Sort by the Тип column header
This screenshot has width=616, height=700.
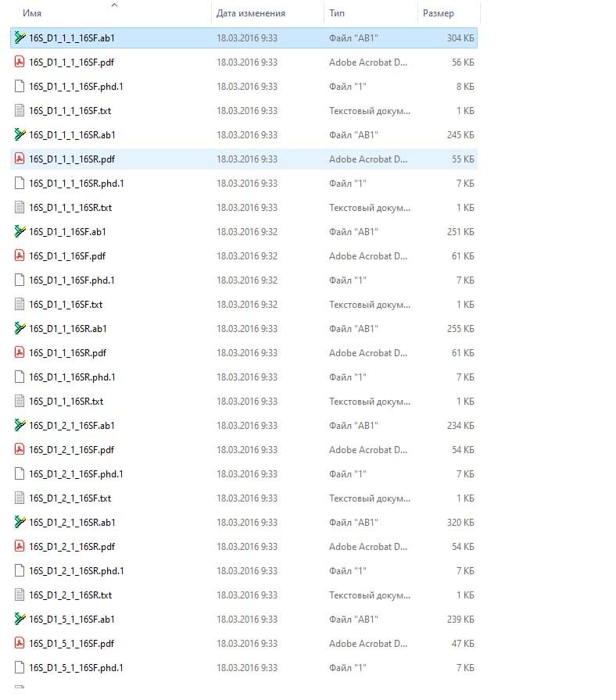pos(337,13)
